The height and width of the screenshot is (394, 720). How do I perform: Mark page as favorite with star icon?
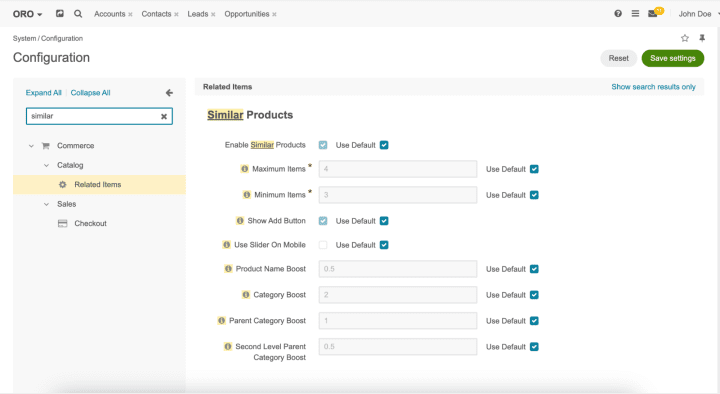[685, 38]
